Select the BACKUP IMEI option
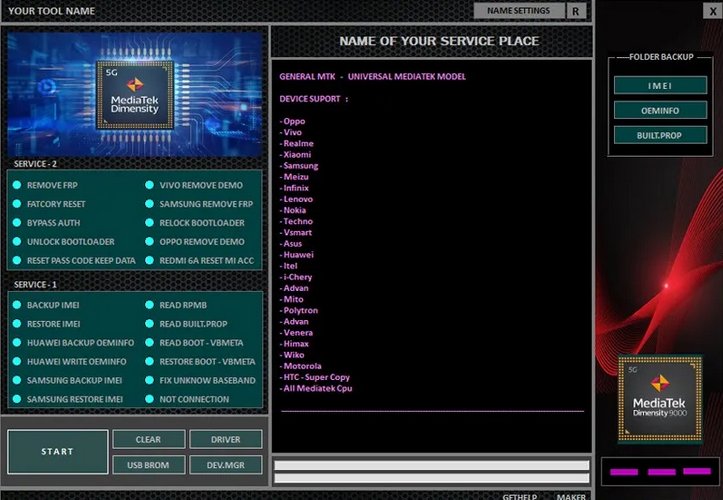This screenshot has width=723, height=500. point(46,305)
